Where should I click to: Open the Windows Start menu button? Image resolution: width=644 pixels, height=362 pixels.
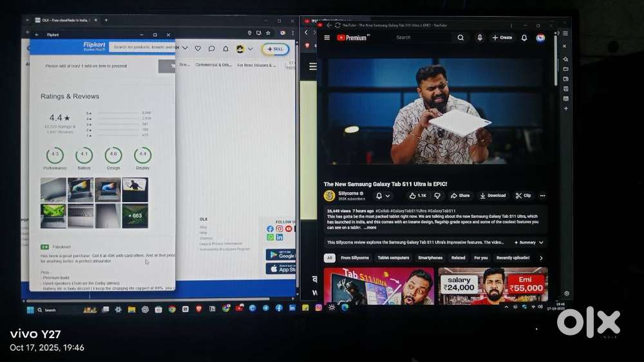[x=29, y=310]
